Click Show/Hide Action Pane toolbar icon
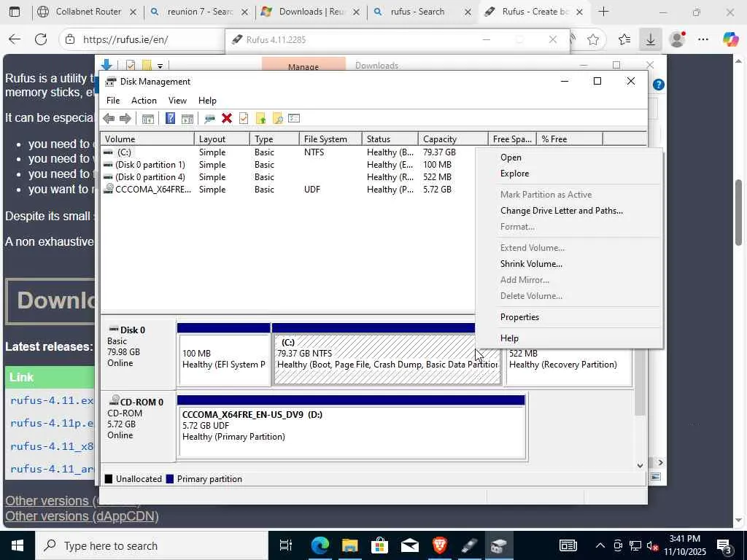The height and width of the screenshot is (560, 747). click(x=187, y=119)
